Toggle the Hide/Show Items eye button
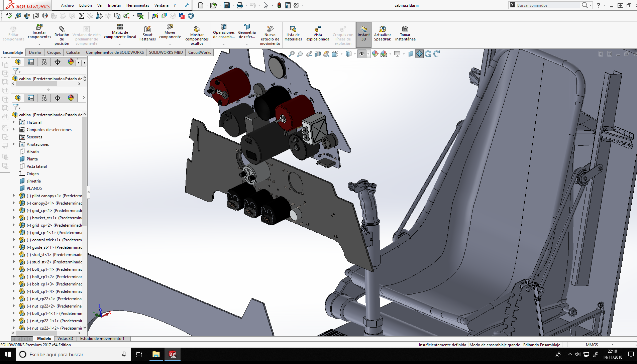The width and height of the screenshot is (637, 364). coord(361,54)
